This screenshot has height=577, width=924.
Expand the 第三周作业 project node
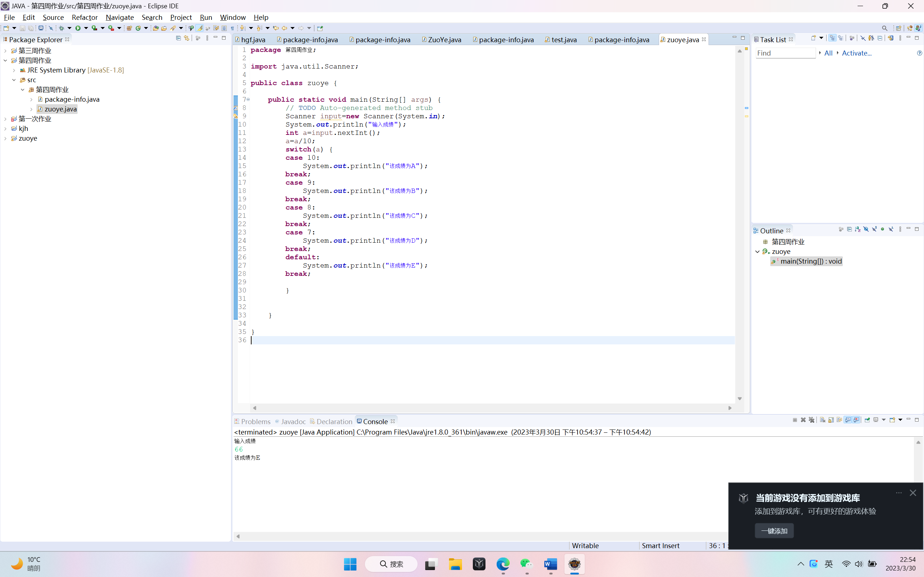click(5, 51)
